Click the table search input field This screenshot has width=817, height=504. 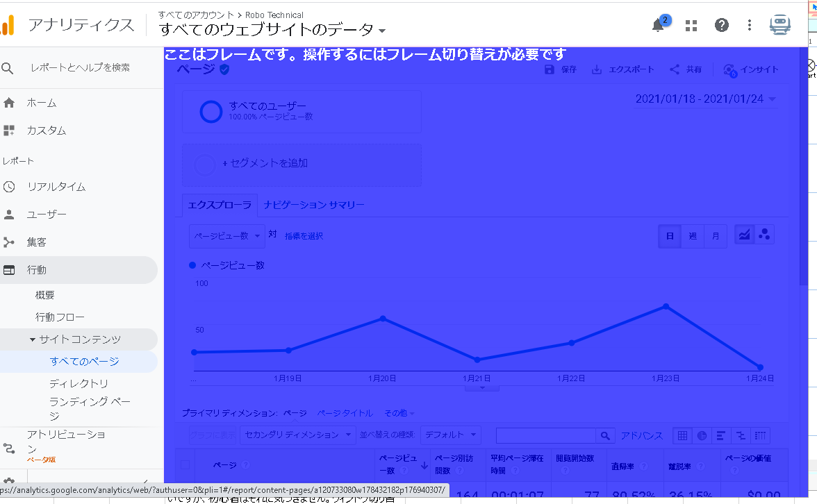click(x=545, y=435)
